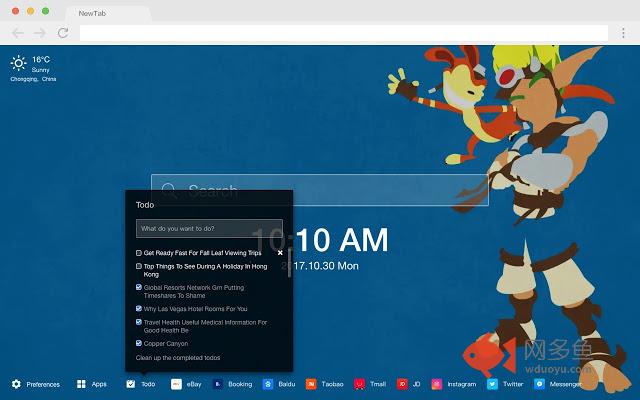
Task: Delete the 'Get Ready Fast' todo item
Action: click(x=280, y=253)
